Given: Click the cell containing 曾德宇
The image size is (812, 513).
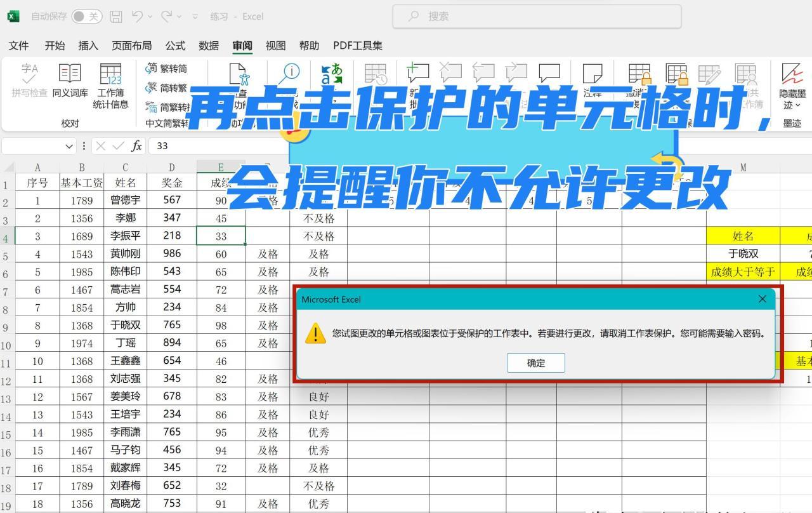Looking at the screenshot, I should pyautogui.click(x=125, y=200).
